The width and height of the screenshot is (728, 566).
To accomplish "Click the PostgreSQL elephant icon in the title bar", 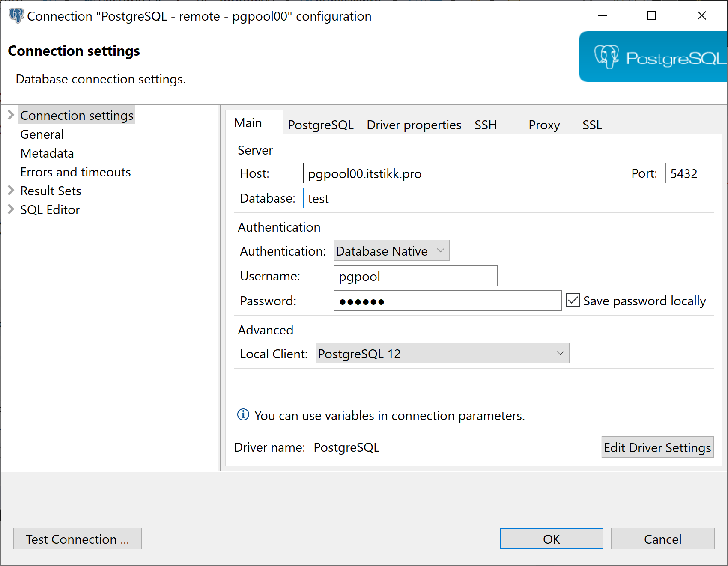I will [16, 15].
